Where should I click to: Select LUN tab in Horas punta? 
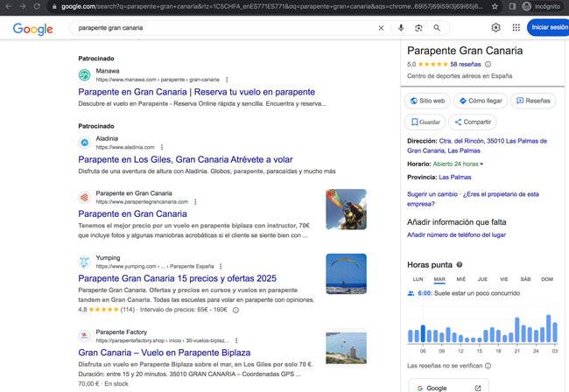click(x=418, y=279)
